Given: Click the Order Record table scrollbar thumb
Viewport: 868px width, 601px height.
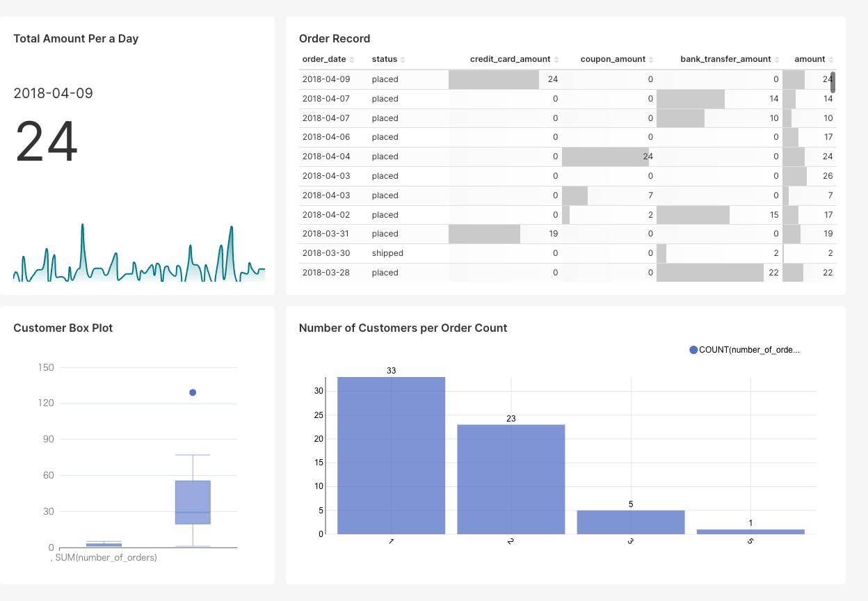Looking at the screenshot, I should (x=833, y=82).
